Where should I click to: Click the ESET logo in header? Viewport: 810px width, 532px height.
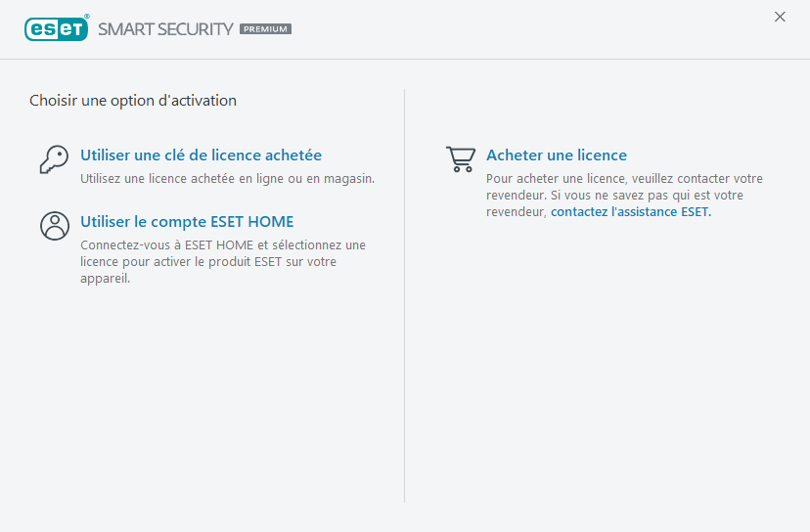point(56,28)
